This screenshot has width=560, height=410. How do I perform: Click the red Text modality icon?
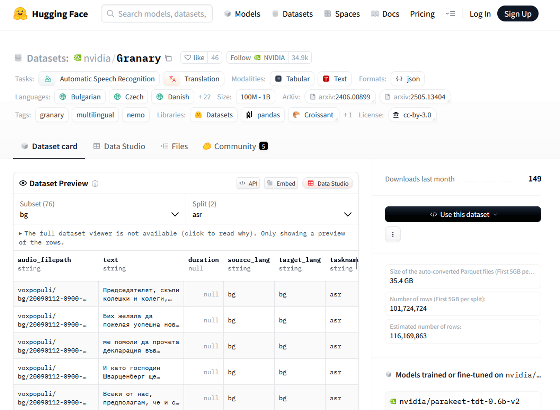coord(326,79)
